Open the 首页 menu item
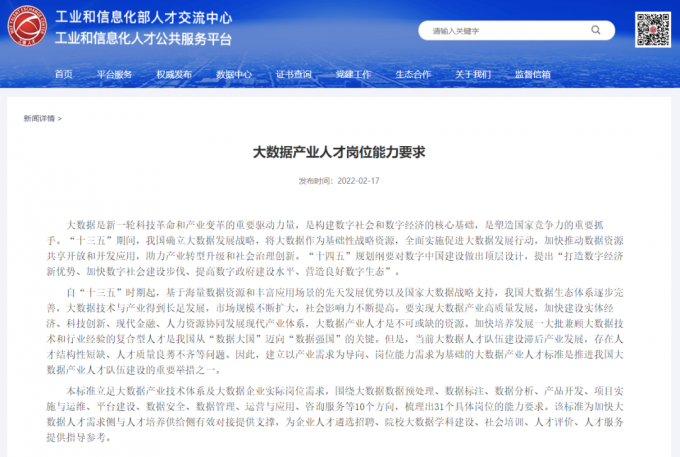Viewport: 680px width, 457px height. (64, 74)
